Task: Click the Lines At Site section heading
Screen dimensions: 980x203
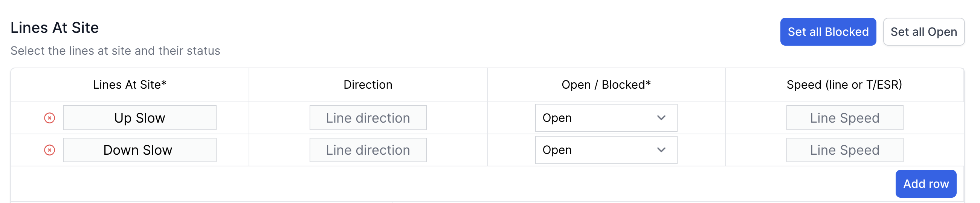Action: tap(55, 28)
